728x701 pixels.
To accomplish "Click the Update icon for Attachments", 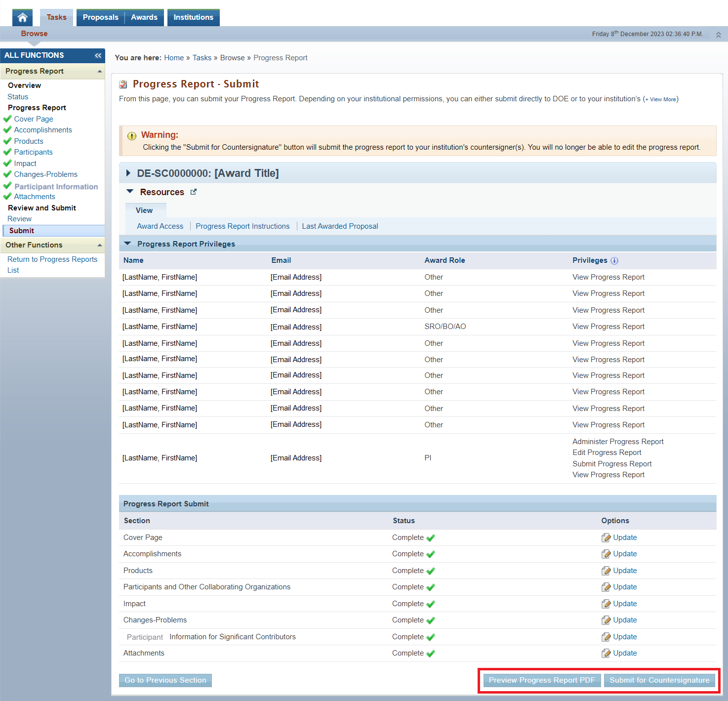I will [x=606, y=654].
